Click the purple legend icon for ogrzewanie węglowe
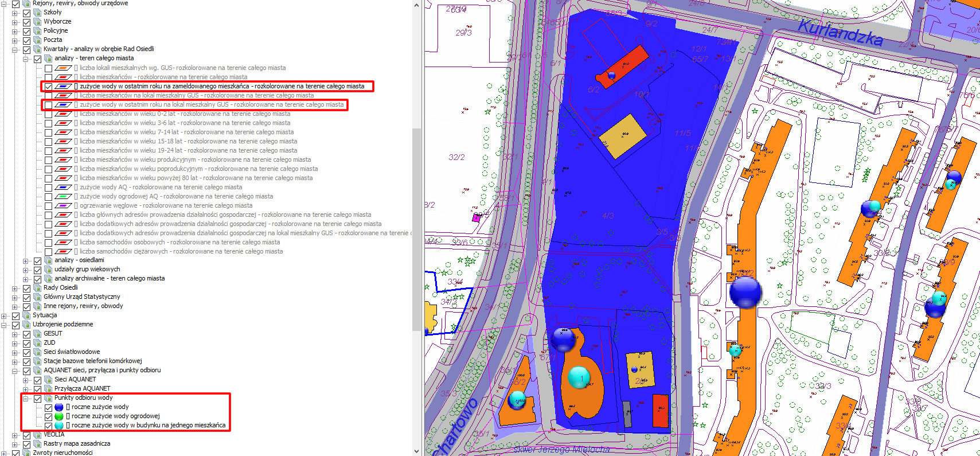This screenshot has height=456, width=980. pos(63,206)
